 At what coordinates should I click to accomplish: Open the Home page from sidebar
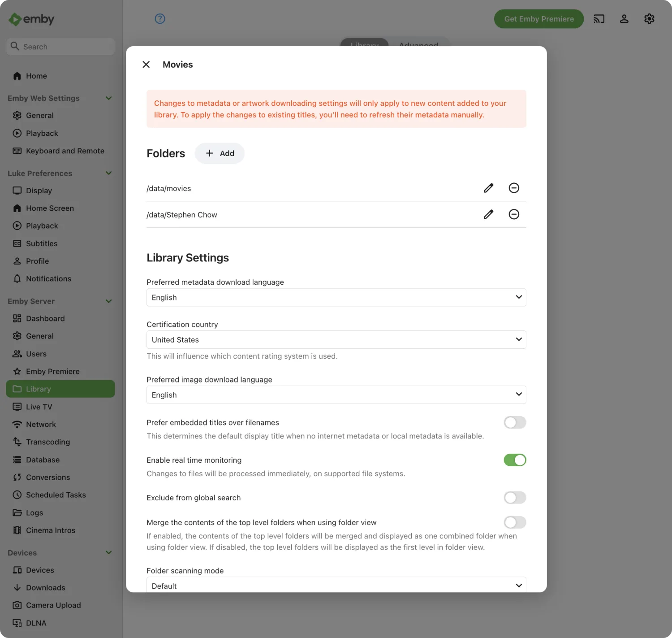pyautogui.click(x=60, y=76)
